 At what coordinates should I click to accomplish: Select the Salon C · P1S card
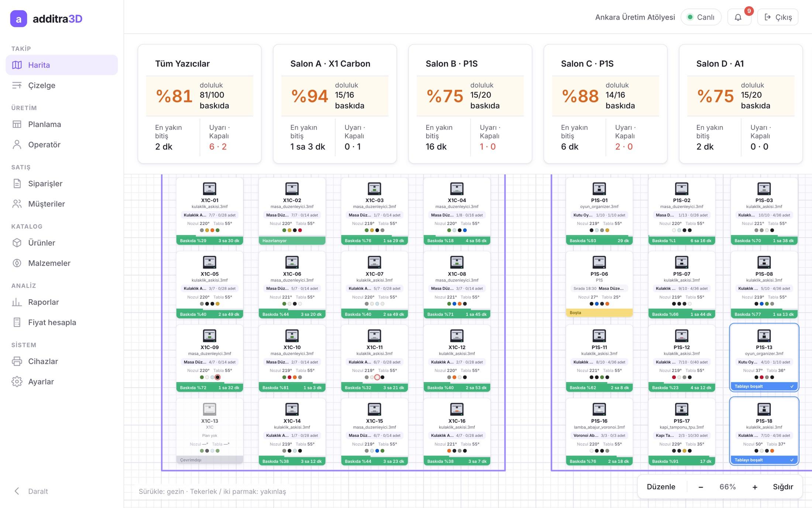click(x=605, y=104)
